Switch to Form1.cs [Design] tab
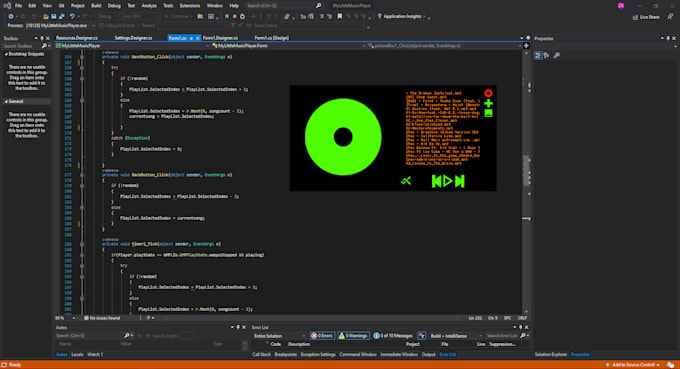This screenshot has width=680, height=369. (x=271, y=38)
